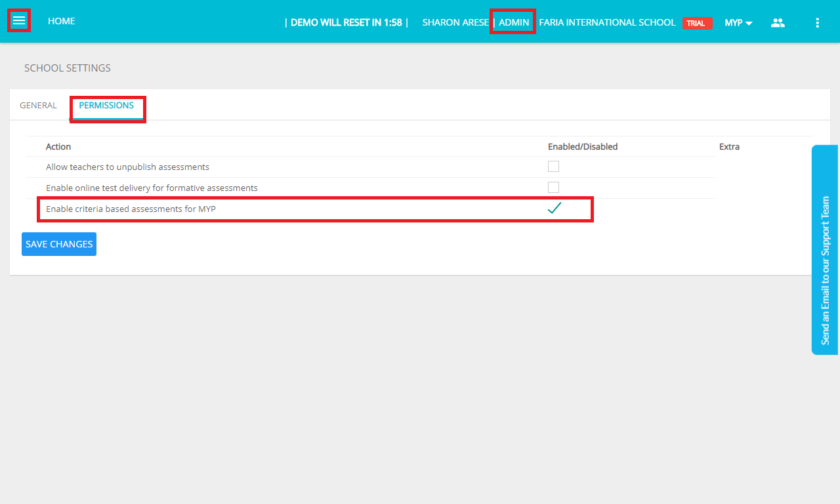This screenshot has height=504, width=840.
Task: Click the ADMIN role label
Action: pos(513,22)
